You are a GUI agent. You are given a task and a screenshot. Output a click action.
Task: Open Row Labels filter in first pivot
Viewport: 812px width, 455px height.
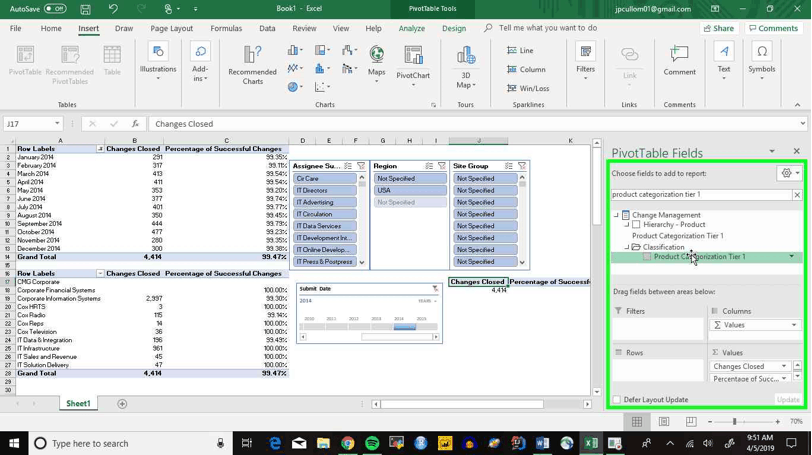100,149
